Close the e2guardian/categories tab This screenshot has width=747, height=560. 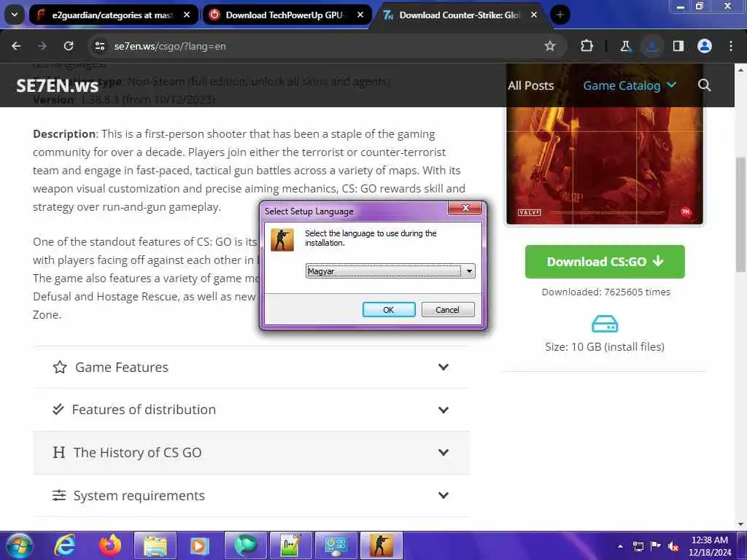coord(187,15)
